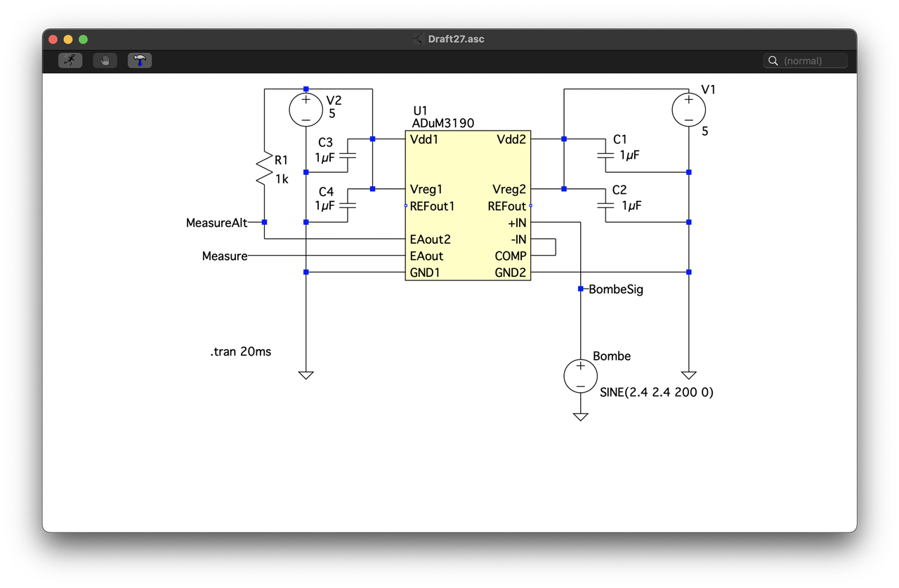The image size is (899, 588).
Task: Select the ADuM3190 chip body
Action: pyautogui.click(x=468, y=205)
